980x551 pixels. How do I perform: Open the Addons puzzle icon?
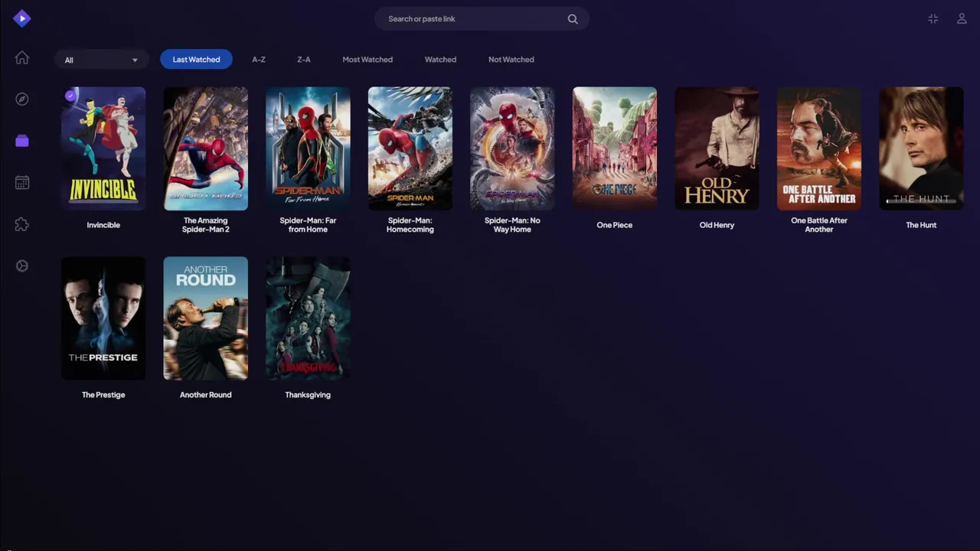[22, 224]
